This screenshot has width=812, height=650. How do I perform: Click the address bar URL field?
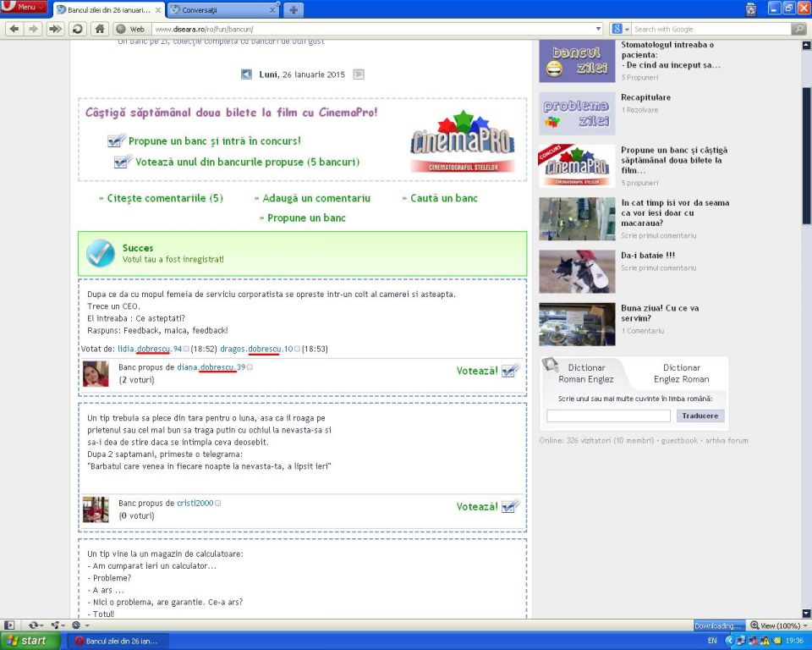[x=373, y=29]
